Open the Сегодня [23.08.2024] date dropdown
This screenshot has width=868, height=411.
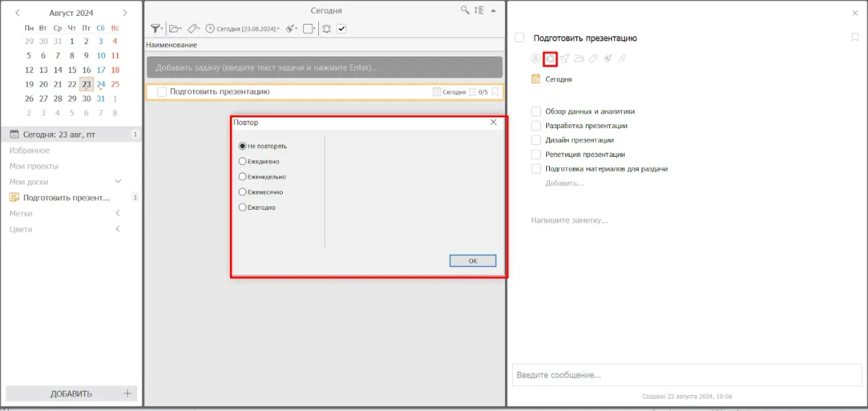tap(242, 29)
